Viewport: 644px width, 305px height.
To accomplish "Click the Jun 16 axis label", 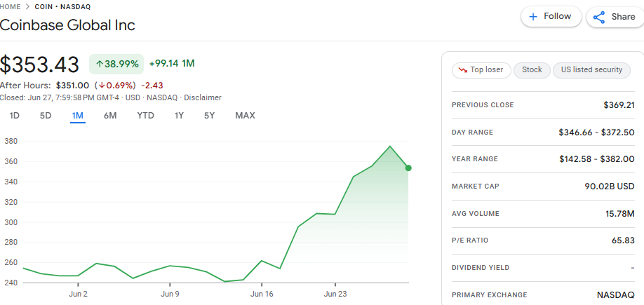I will pyautogui.click(x=262, y=294).
